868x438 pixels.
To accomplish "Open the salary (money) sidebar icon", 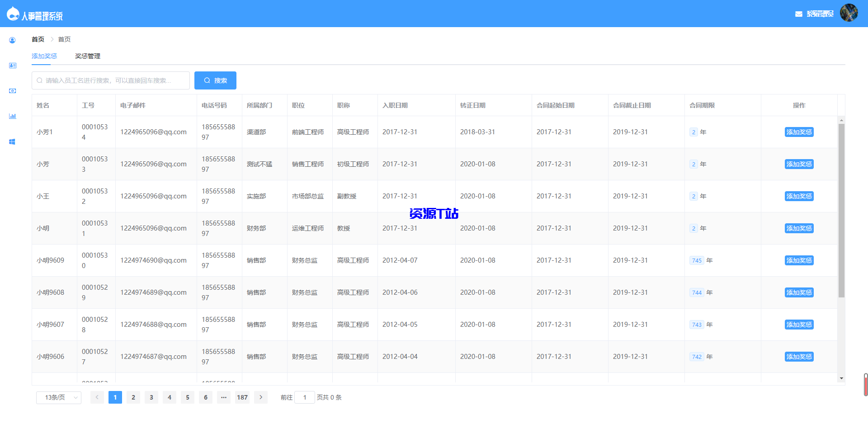I will click(12, 91).
